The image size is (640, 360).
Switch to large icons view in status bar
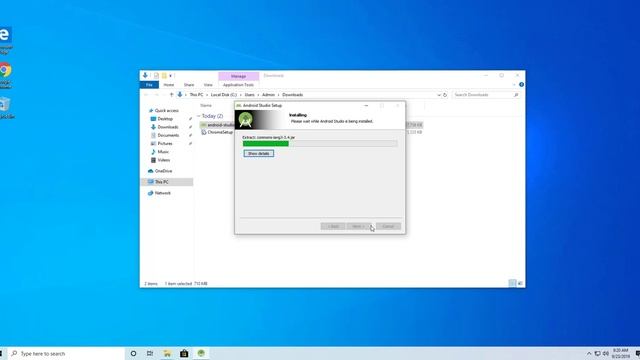(520, 283)
